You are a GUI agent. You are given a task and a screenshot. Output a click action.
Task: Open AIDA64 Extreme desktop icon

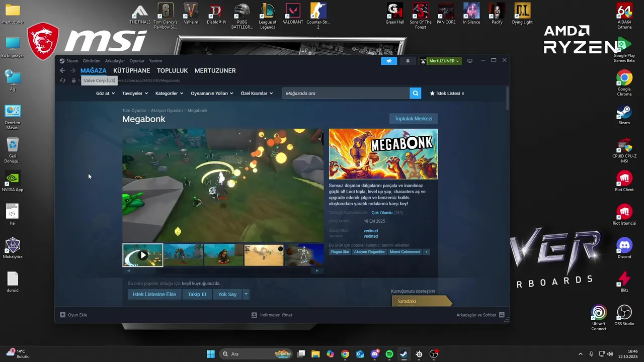pos(624,16)
